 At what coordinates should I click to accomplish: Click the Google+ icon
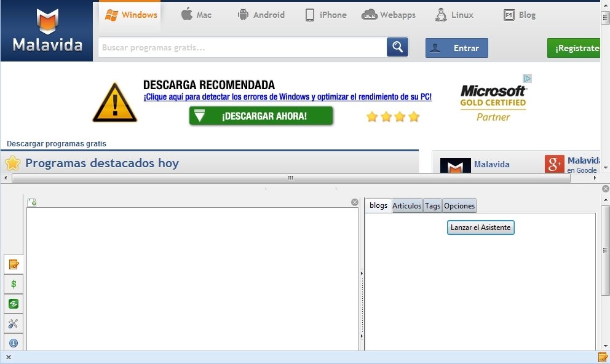pyautogui.click(x=555, y=164)
